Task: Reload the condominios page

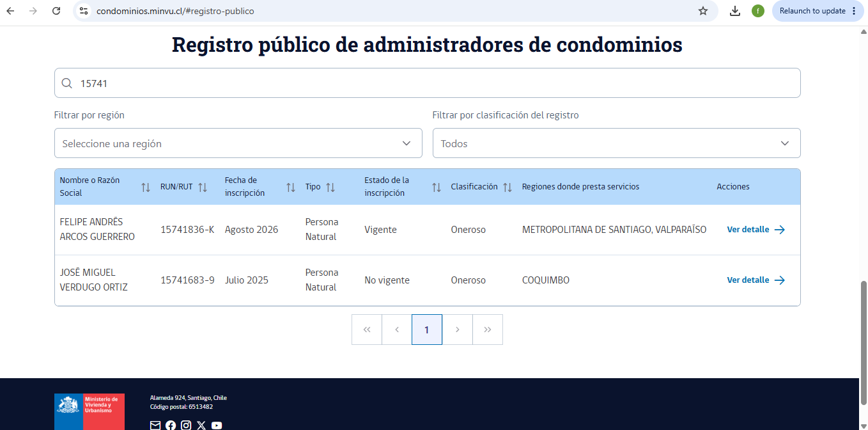Action: tap(56, 11)
